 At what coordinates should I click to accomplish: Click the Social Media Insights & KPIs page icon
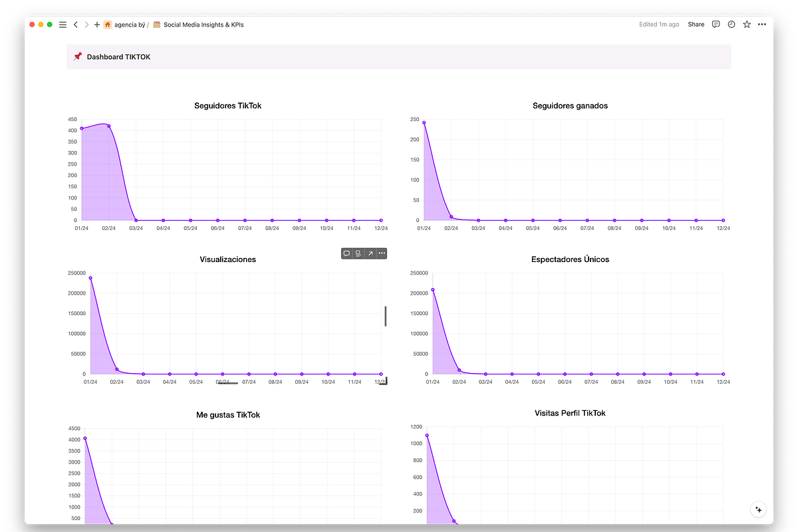(157, 25)
